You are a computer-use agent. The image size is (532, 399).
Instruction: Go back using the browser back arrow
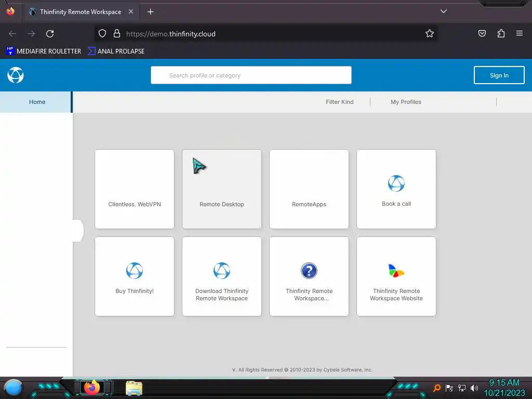pos(12,34)
